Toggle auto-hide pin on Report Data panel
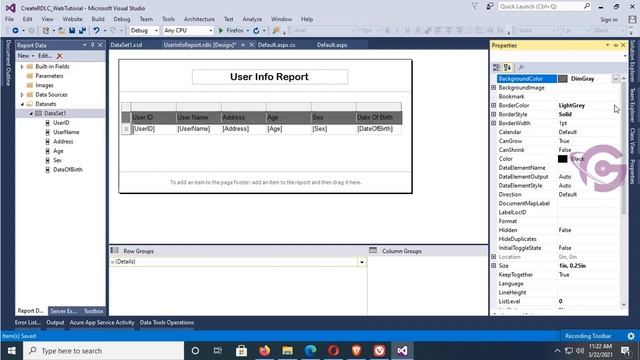The width and height of the screenshot is (640, 360). tap(93, 45)
